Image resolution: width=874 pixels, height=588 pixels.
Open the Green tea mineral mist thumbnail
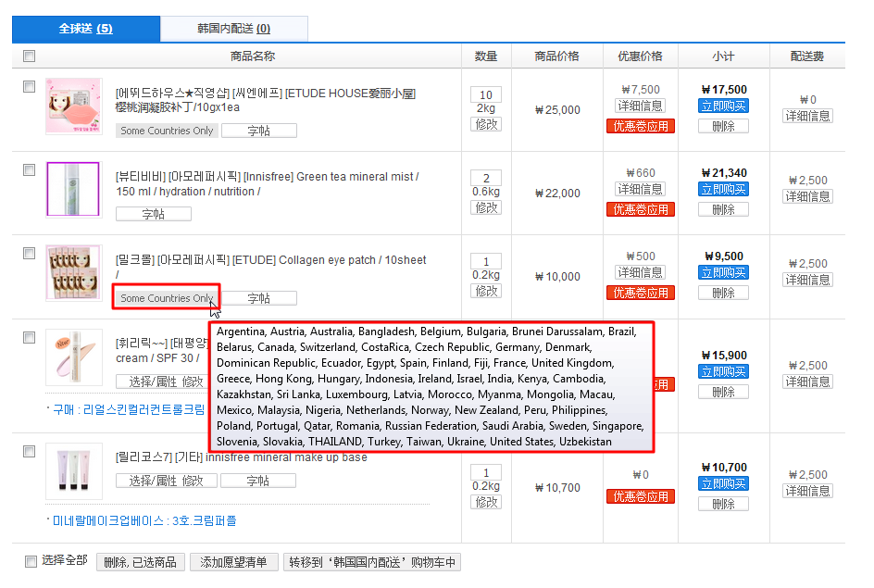pyautogui.click(x=73, y=189)
